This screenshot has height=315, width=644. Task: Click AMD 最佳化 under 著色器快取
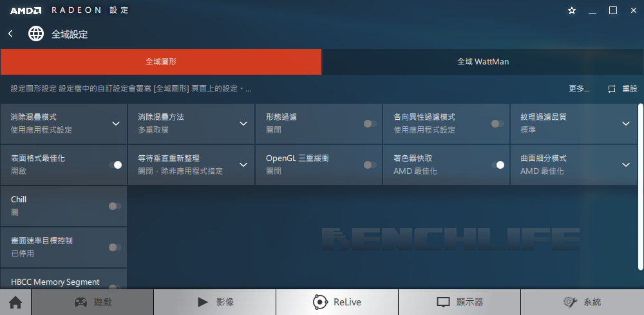[x=415, y=171]
